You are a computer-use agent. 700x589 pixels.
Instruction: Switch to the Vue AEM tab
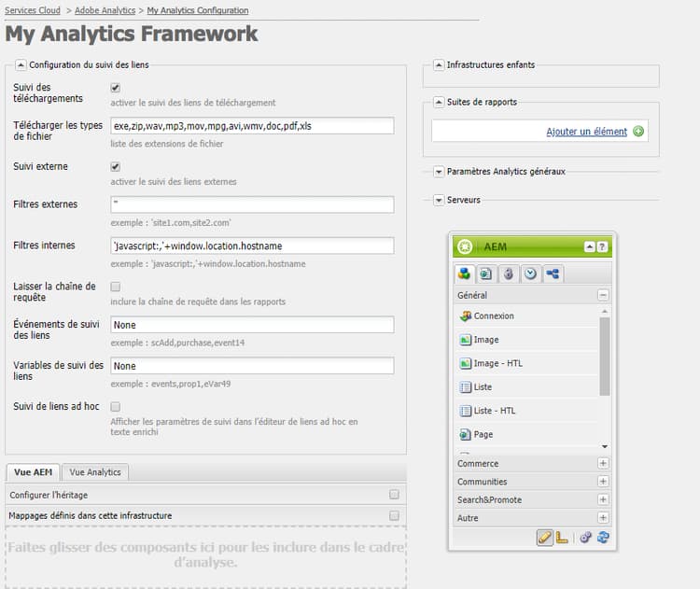(33, 472)
